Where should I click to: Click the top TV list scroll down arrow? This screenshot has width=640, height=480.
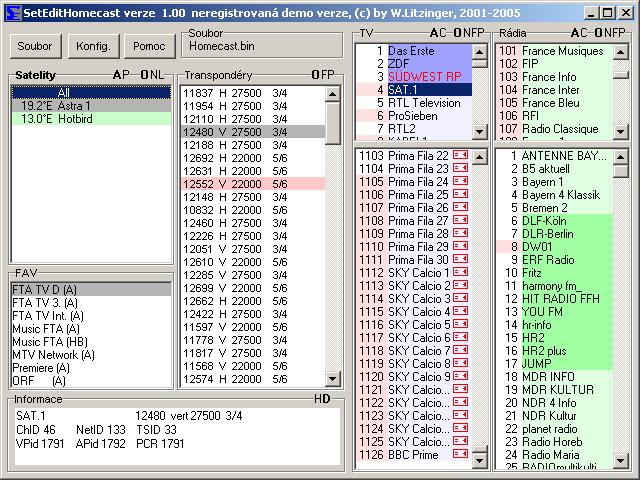479,131
